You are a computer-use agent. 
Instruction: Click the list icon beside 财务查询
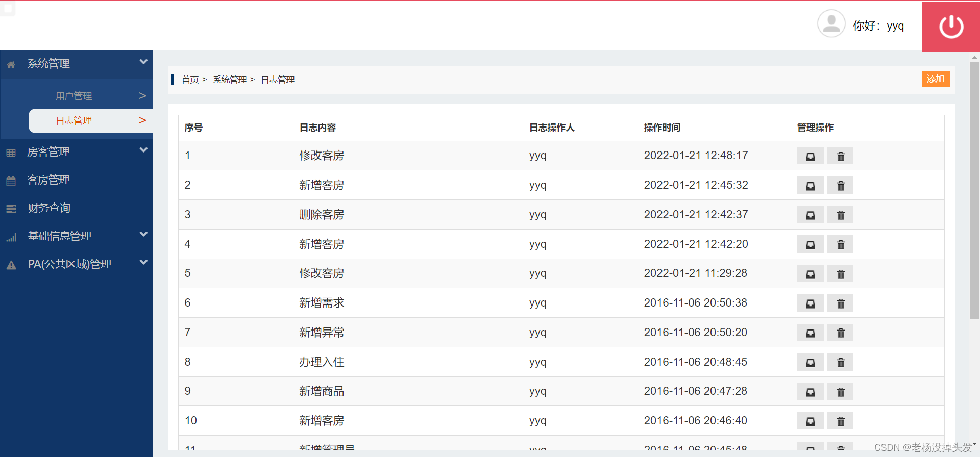11,209
